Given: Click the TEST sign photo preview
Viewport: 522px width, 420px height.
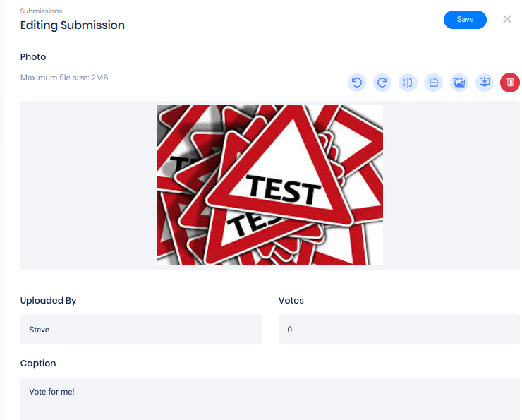Looking at the screenshot, I should [270, 185].
